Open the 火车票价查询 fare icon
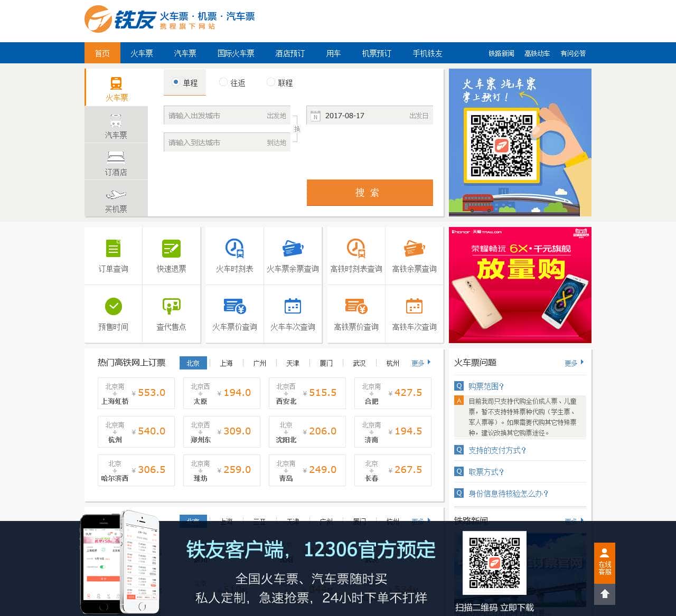 tap(234, 306)
